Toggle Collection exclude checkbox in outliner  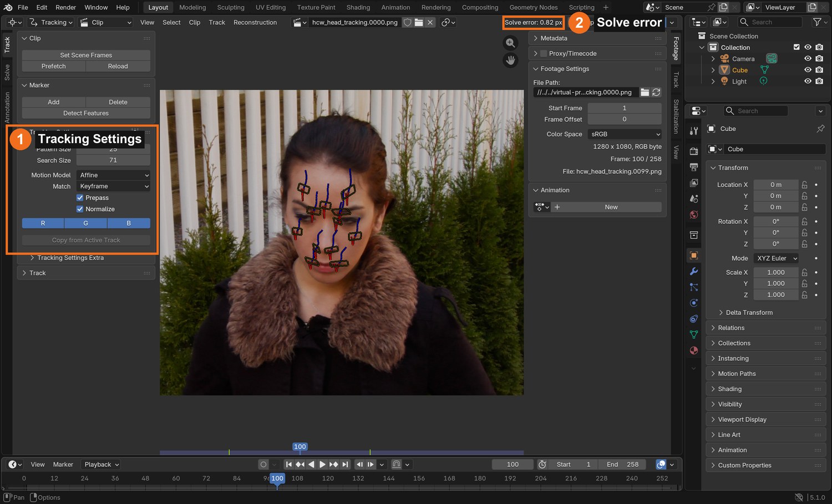coord(797,47)
